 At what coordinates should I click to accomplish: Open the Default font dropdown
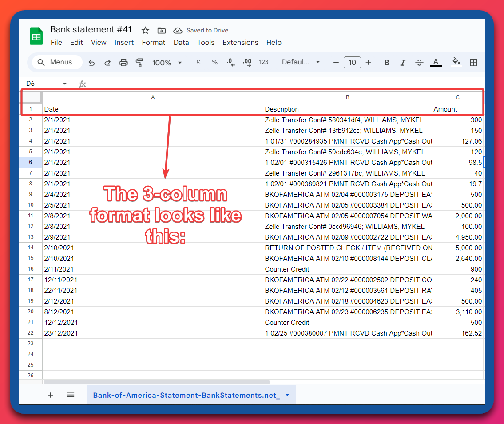point(301,62)
